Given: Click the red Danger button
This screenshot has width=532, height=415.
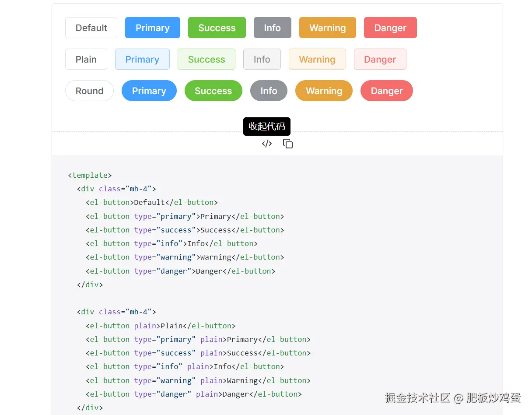Looking at the screenshot, I should pyautogui.click(x=390, y=28).
